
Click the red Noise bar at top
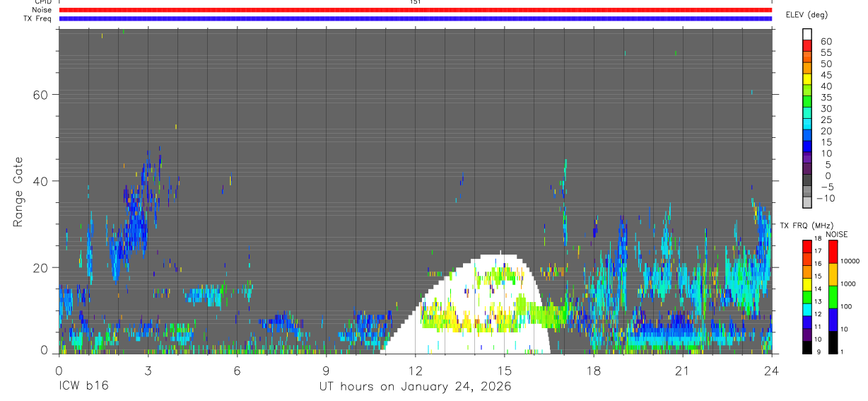[x=416, y=10]
